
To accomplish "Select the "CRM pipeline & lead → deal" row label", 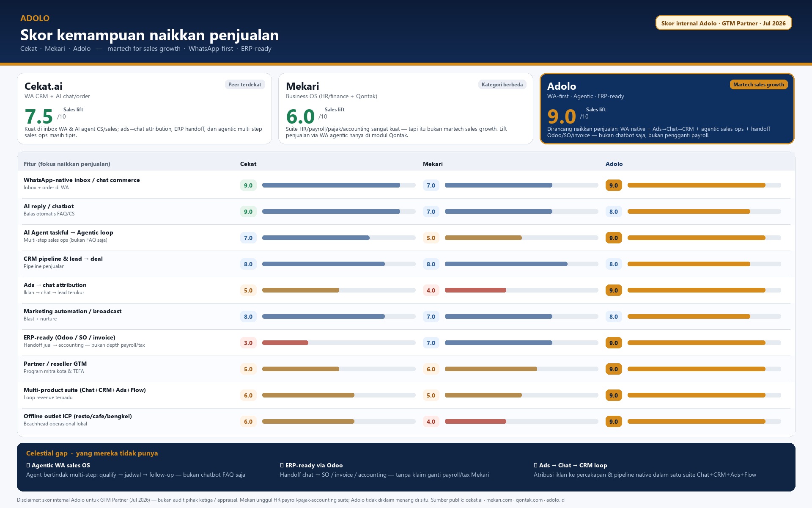I will pyautogui.click(x=63, y=259).
